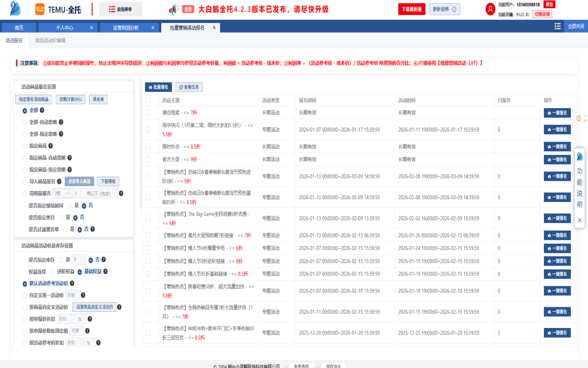The height and width of the screenshot is (368, 588).
Task: Switch to the 运营利润分析 tab
Action: click(x=126, y=28)
